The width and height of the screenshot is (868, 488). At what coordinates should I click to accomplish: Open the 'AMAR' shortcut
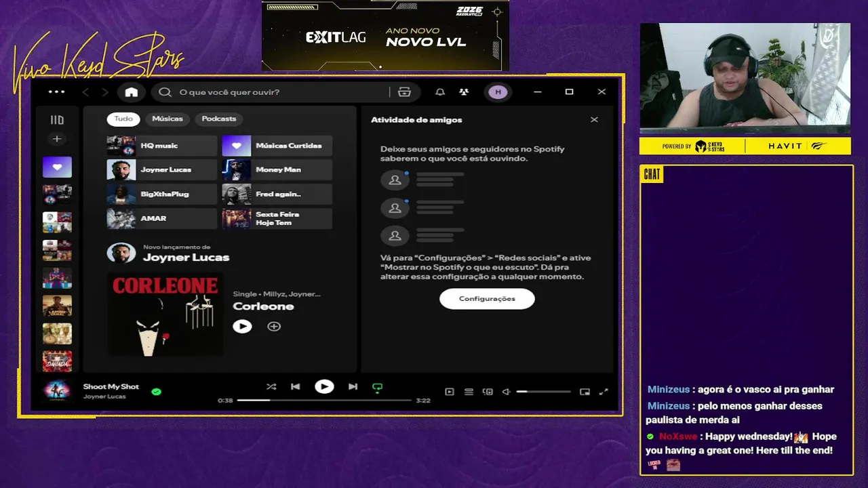161,219
